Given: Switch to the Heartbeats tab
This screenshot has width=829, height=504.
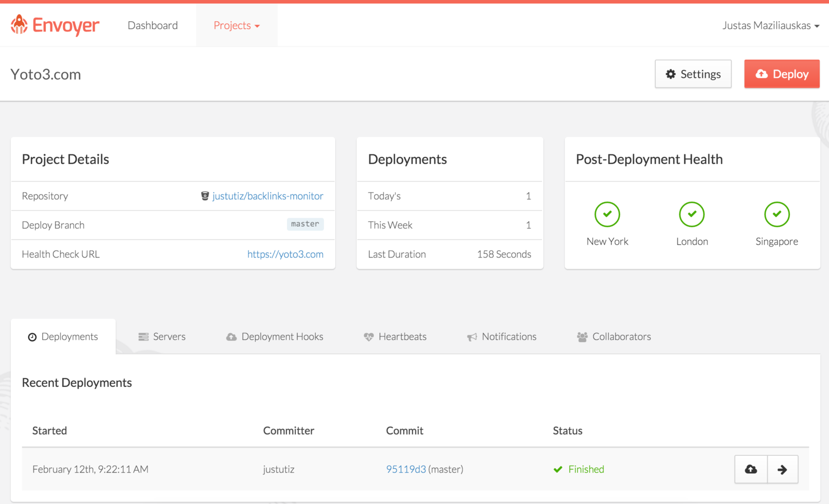Looking at the screenshot, I should point(395,337).
